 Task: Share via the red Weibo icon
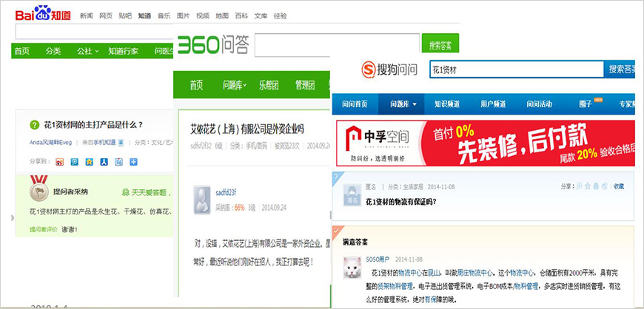60,162
